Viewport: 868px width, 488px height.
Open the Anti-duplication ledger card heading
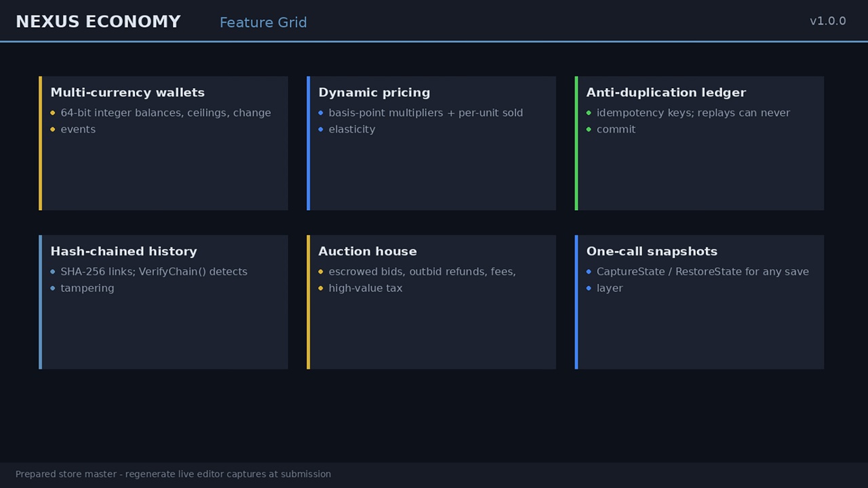pos(666,92)
